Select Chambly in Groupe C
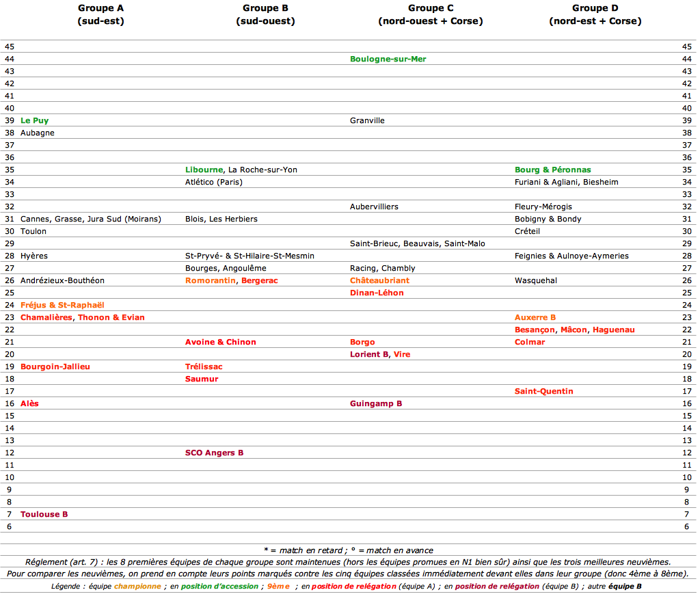The image size is (700, 605). (399, 269)
